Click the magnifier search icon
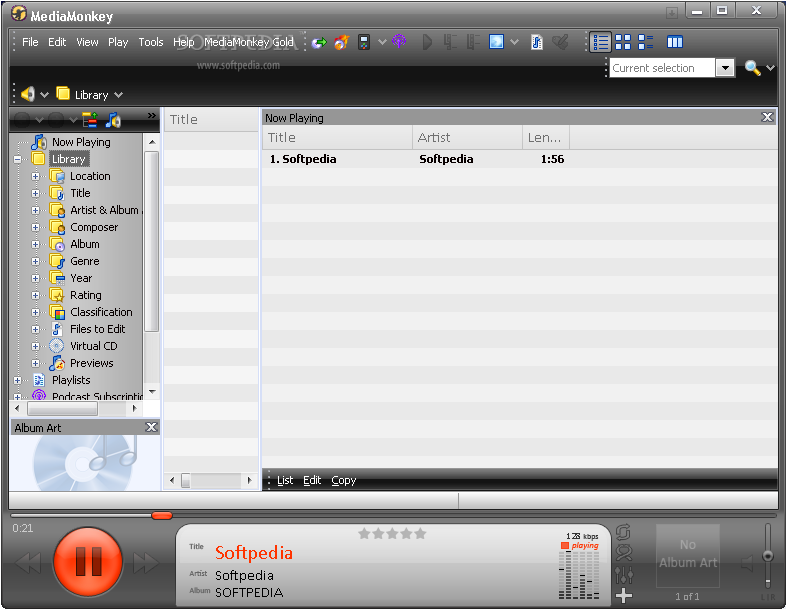Viewport: 790px width, 609px height. pos(752,67)
